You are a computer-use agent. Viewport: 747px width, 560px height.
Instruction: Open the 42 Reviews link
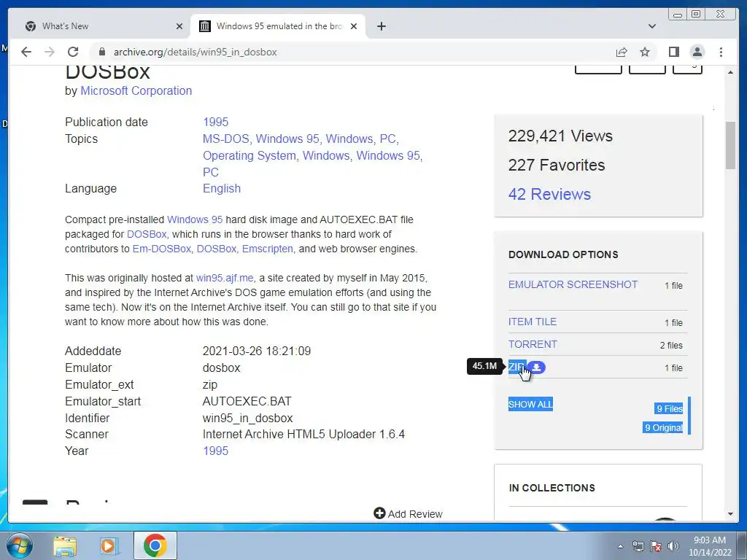(549, 194)
